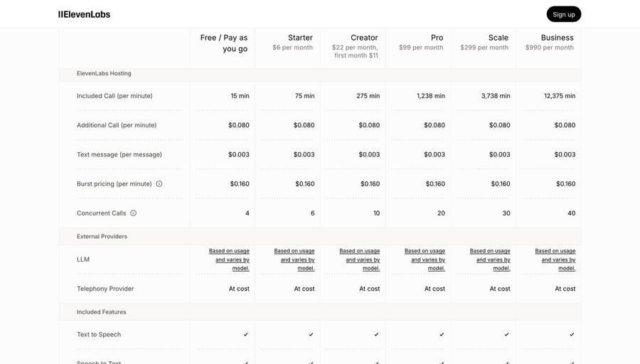This screenshot has width=640, height=364.
Task: Click the Concurrent Calls value '6'
Action: tap(313, 213)
